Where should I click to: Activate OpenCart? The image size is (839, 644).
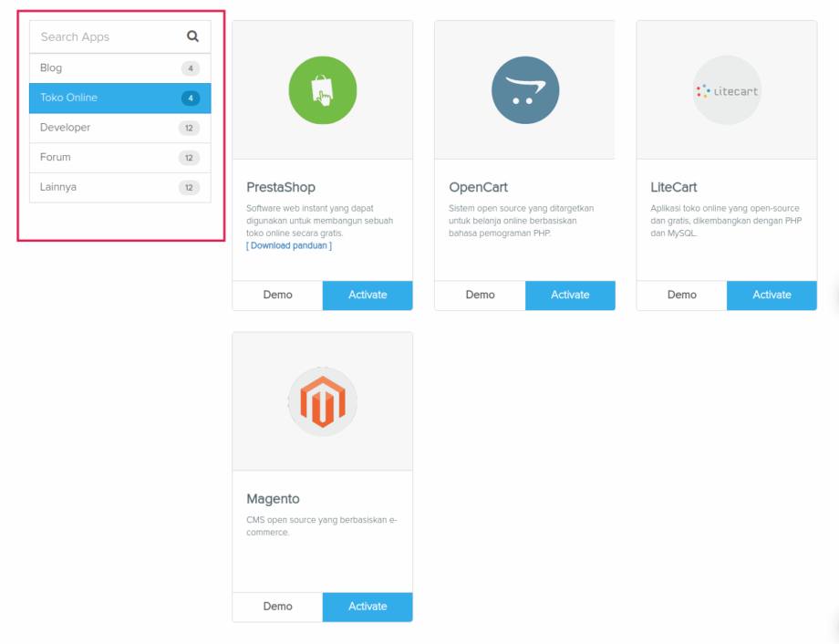click(x=570, y=295)
